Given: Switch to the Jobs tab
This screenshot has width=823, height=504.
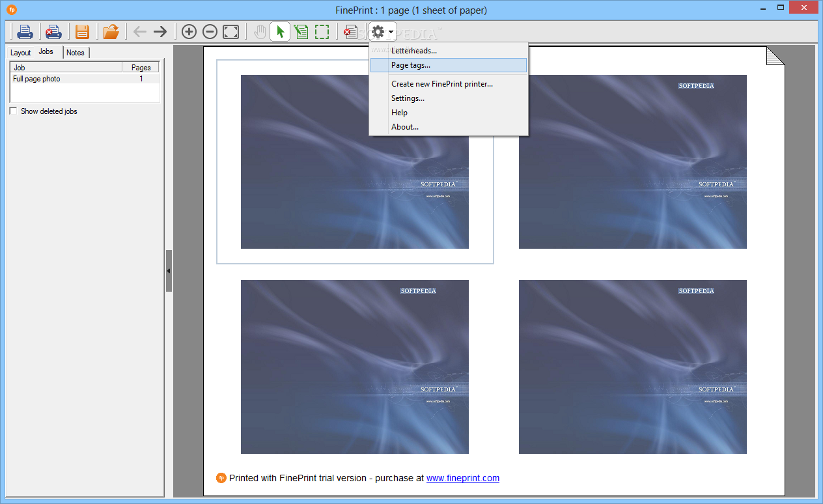Looking at the screenshot, I should [x=46, y=51].
